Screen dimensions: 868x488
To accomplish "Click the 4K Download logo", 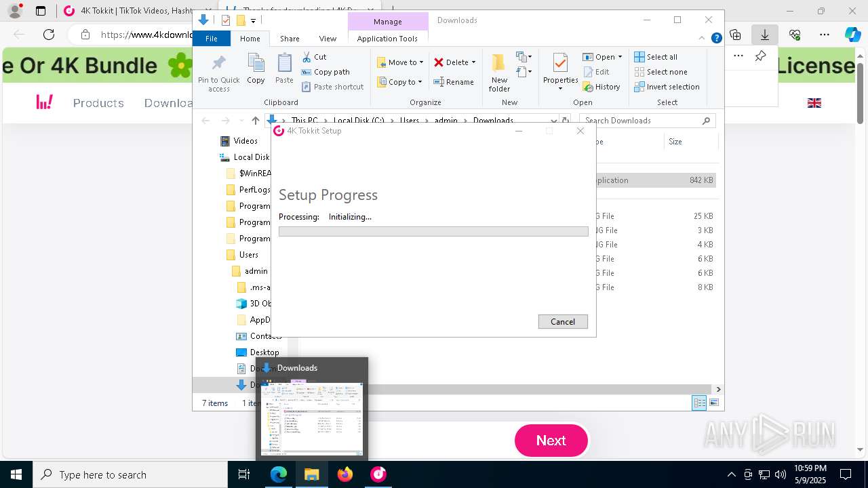I will pos(45,102).
